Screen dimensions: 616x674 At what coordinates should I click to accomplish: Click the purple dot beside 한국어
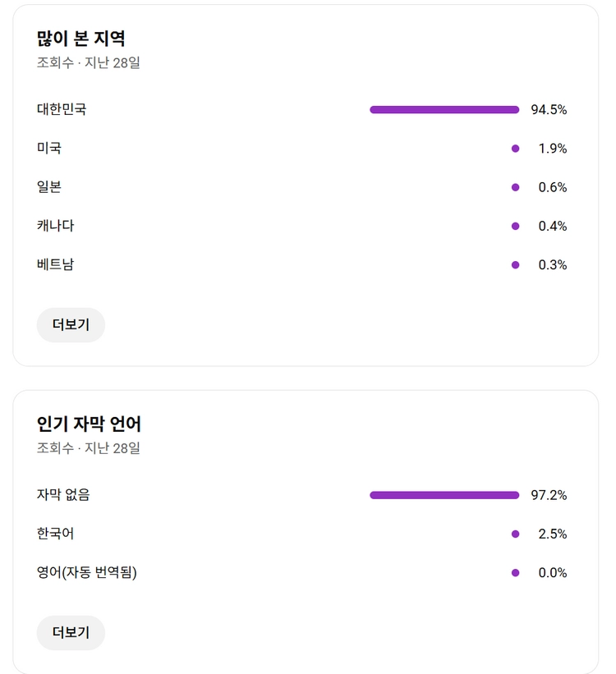(x=515, y=534)
